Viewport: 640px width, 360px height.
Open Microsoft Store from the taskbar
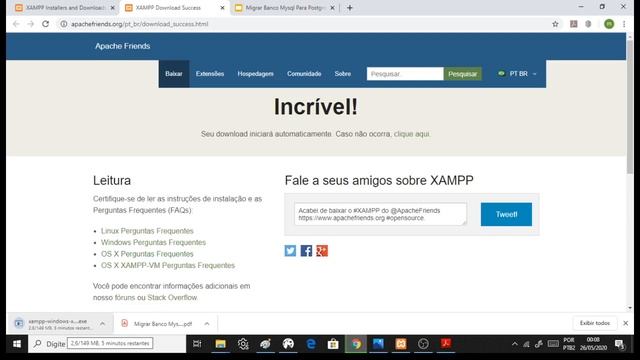point(333,344)
